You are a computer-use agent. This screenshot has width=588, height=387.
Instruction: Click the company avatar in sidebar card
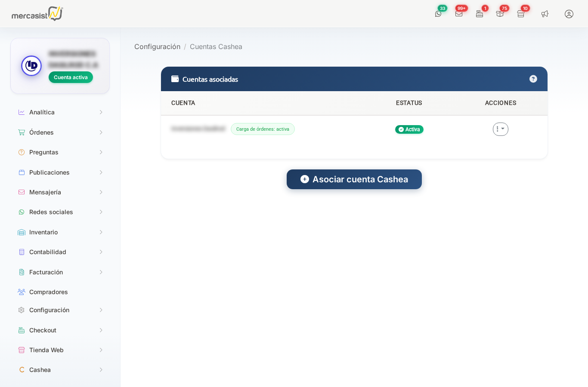point(31,66)
